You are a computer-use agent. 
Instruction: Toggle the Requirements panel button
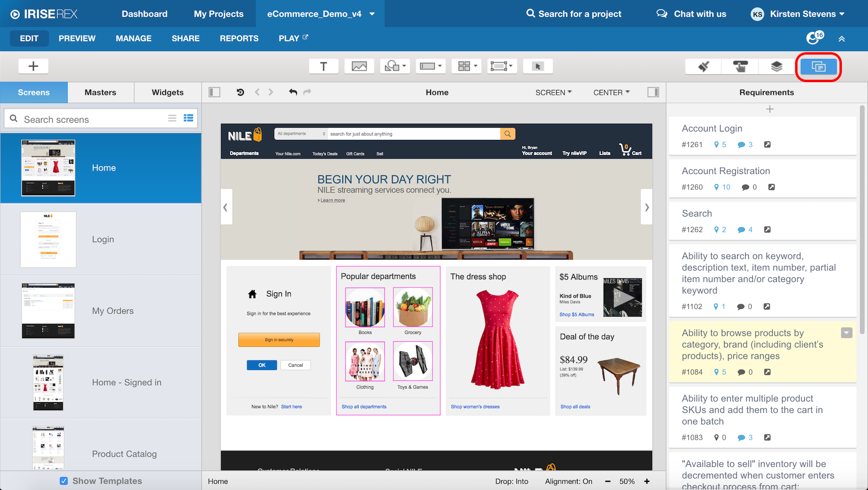819,67
